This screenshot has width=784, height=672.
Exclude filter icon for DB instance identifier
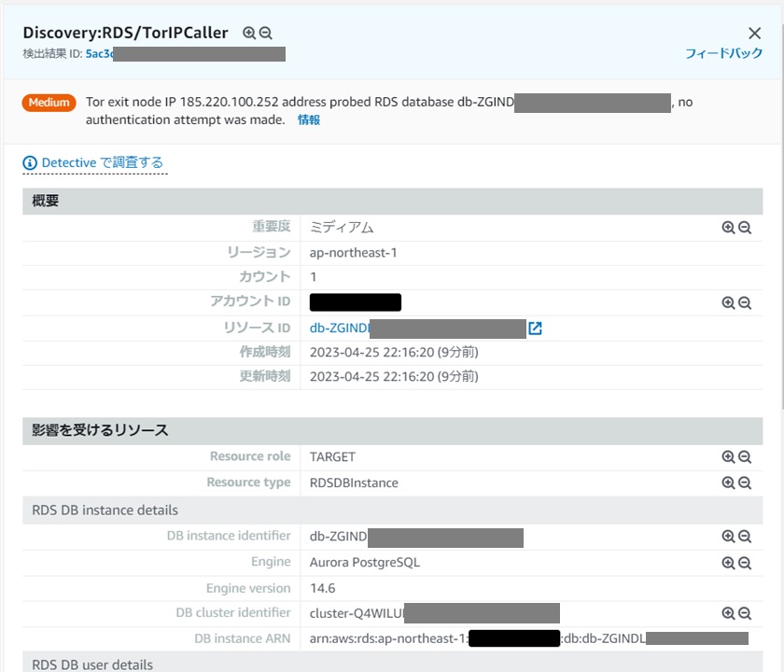745,537
